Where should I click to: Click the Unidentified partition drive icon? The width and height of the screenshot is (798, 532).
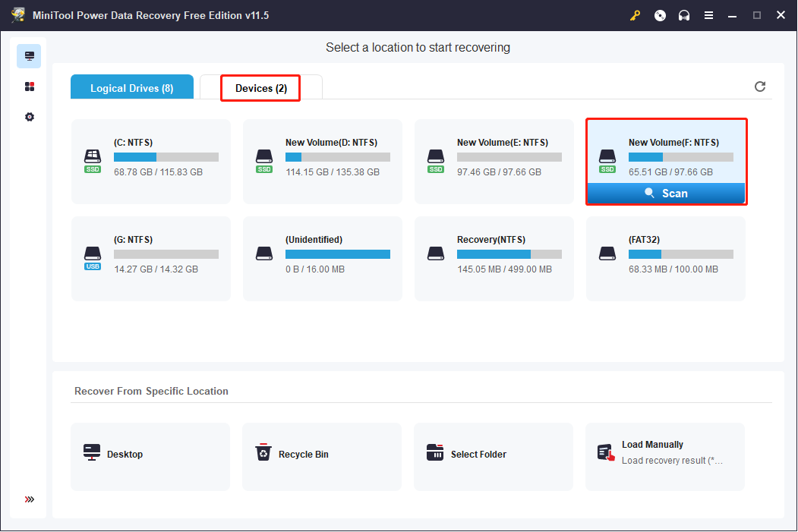(x=264, y=253)
